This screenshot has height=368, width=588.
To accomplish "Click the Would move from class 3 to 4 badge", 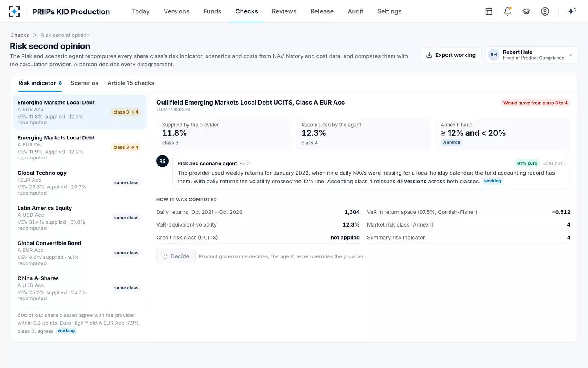I will [535, 103].
